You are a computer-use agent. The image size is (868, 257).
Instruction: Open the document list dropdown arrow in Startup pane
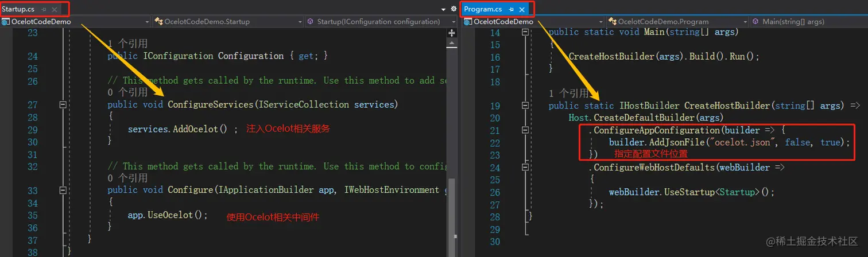coord(443,10)
